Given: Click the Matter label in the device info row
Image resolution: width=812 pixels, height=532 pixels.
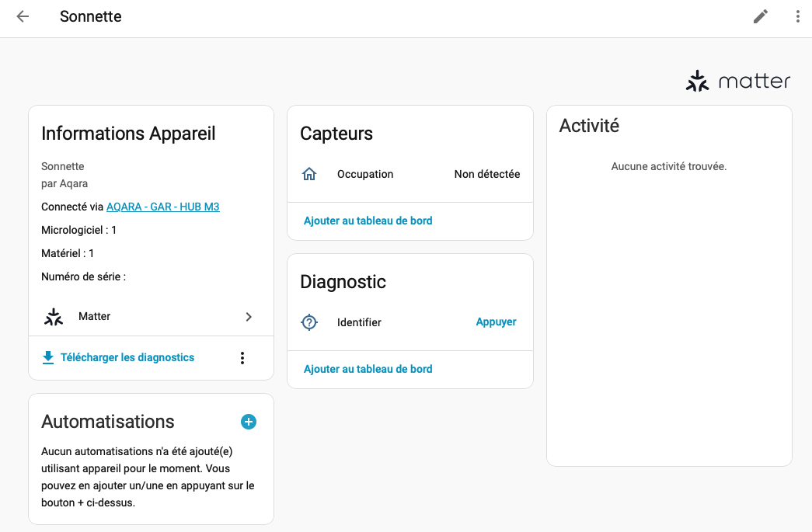Looking at the screenshot, I should [95, 317].
